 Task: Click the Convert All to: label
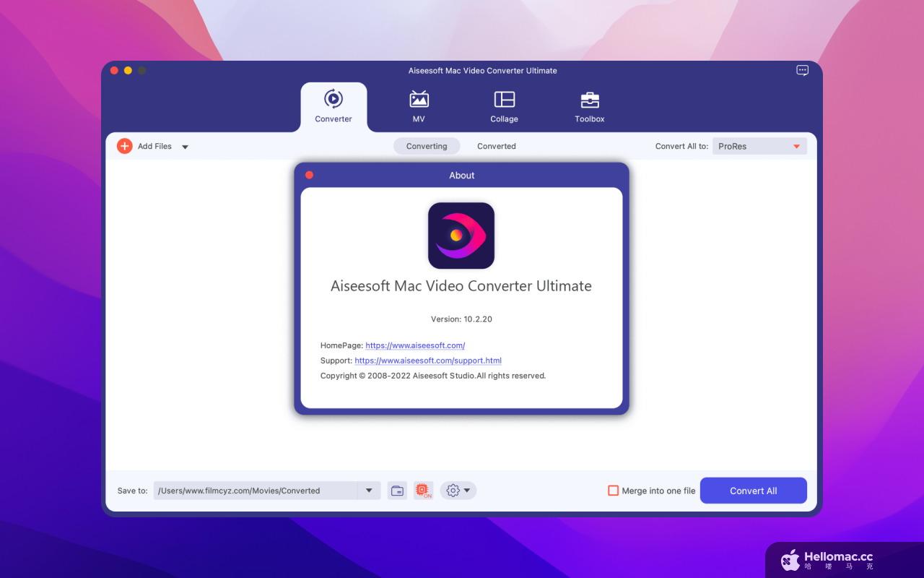click(x=681, y=146)
